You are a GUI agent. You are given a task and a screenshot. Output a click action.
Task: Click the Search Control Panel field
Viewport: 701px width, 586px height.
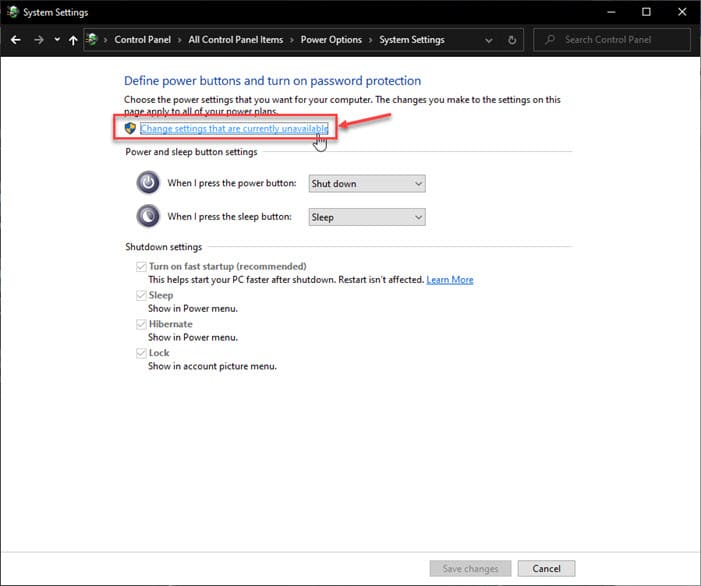click(612, 40)
